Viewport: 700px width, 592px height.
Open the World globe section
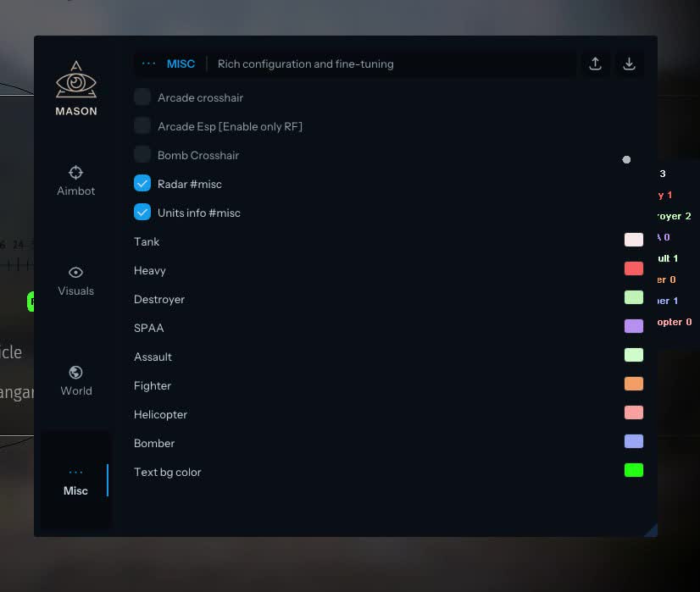76,380
